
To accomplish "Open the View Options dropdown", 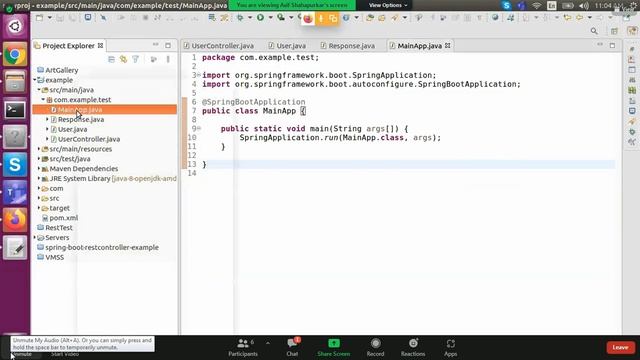I will tap(388, 5).
